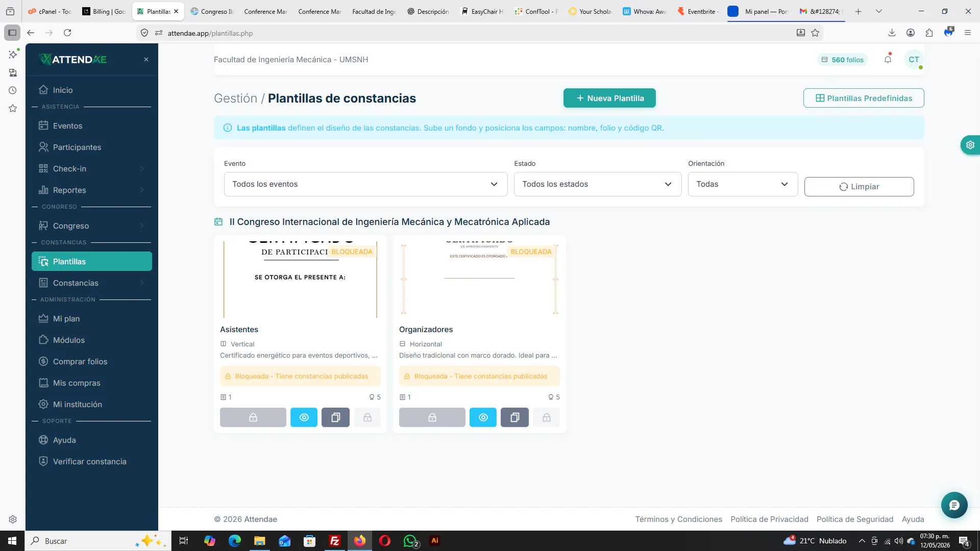Preview the Organizadores template with eye icon
Viewport: 980px width, 551px height.
click(483, 417)
